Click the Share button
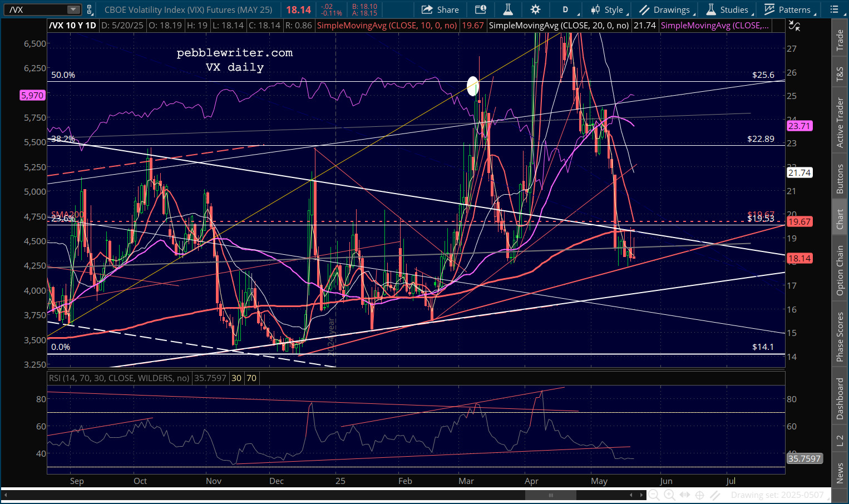 click(440, 9)
